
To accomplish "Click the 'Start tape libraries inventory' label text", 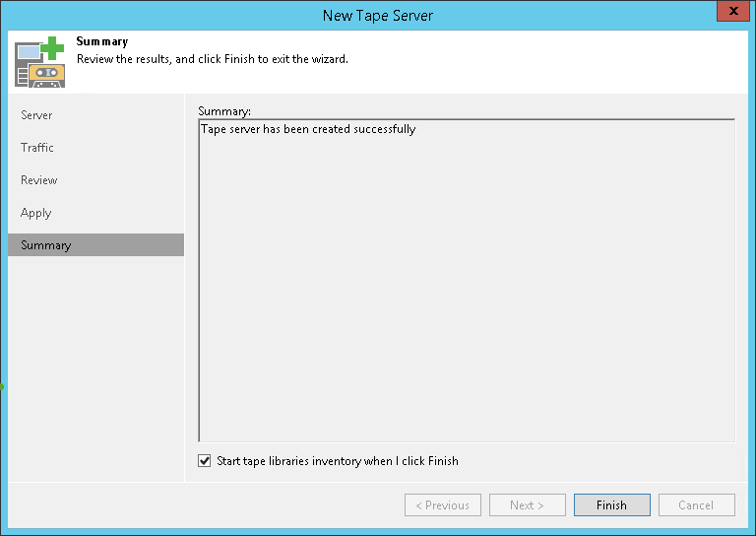I will pos(338,461).
